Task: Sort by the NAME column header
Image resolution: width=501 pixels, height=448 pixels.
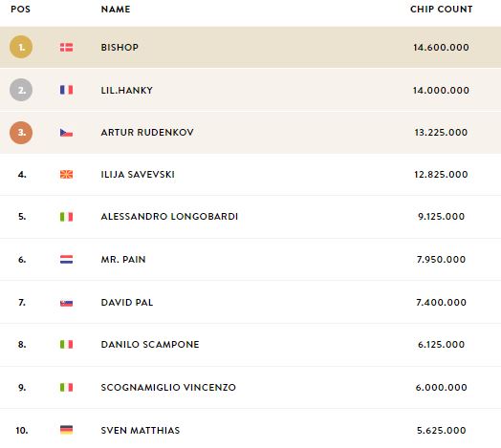Action: pos(116,10)
